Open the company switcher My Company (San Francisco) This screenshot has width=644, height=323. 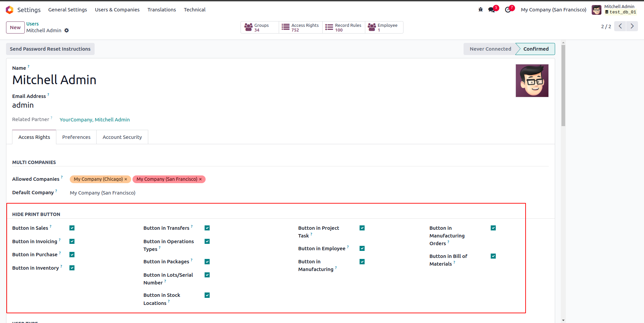[553, 10]
